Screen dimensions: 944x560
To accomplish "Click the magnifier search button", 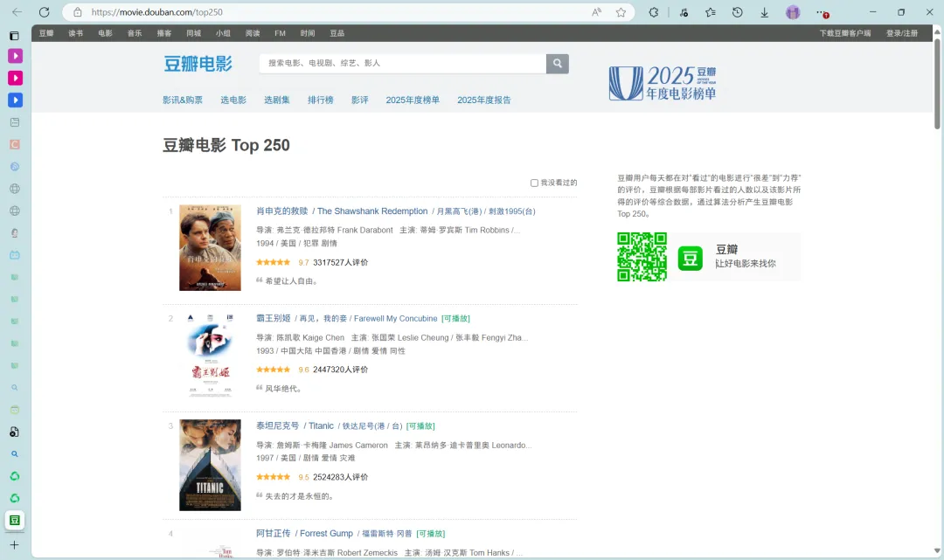I will (x=558, y=63).
